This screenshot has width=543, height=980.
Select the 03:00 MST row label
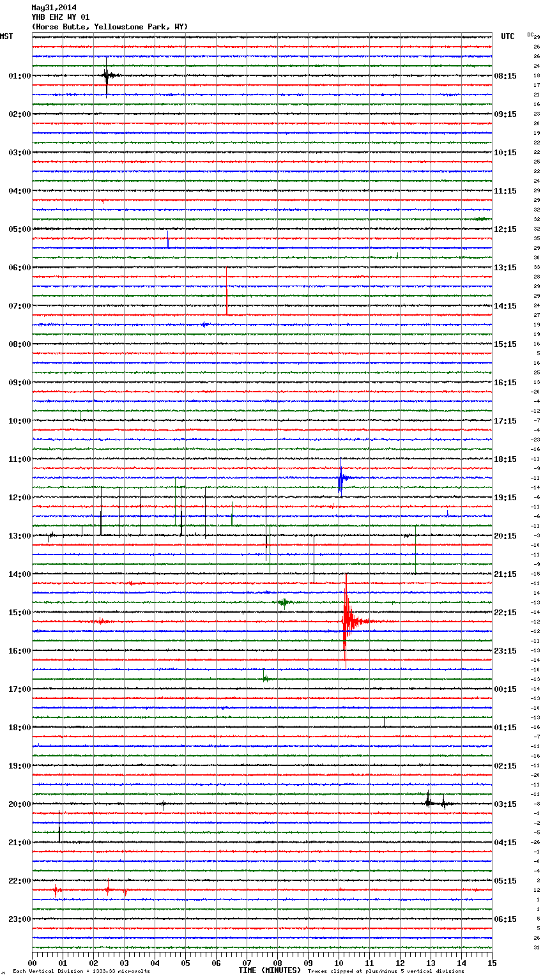click(20, 153)
